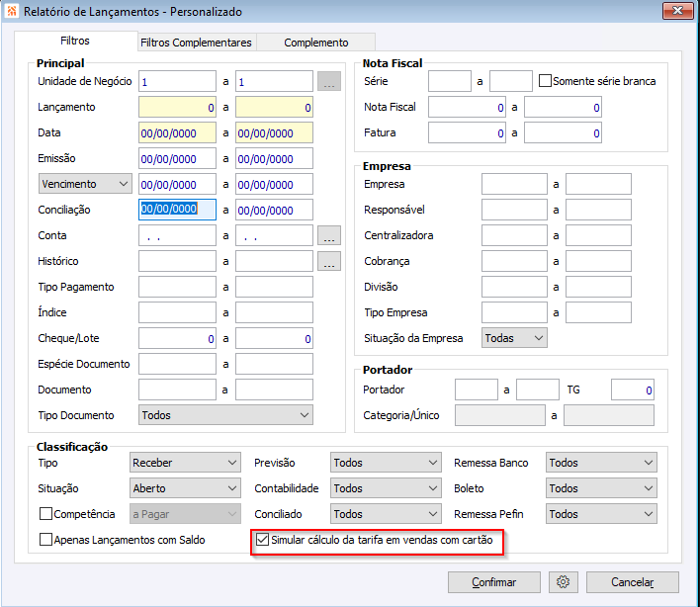
Task: Open the Conta lookup ellipsis button
Action: click(329, 235)
